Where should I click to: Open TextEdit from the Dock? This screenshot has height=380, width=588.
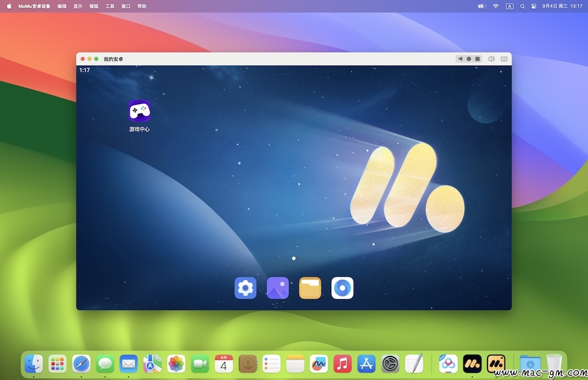coord(414,364)
